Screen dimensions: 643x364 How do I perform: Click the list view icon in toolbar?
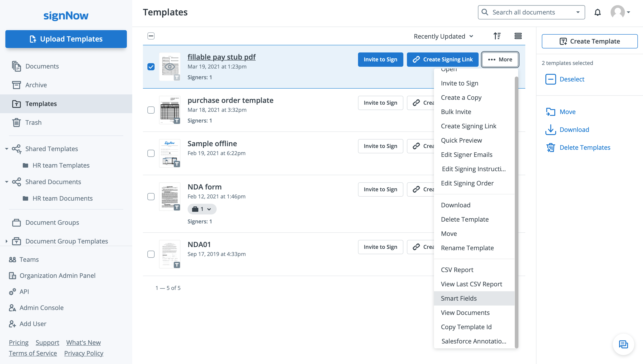click(517, 36)
